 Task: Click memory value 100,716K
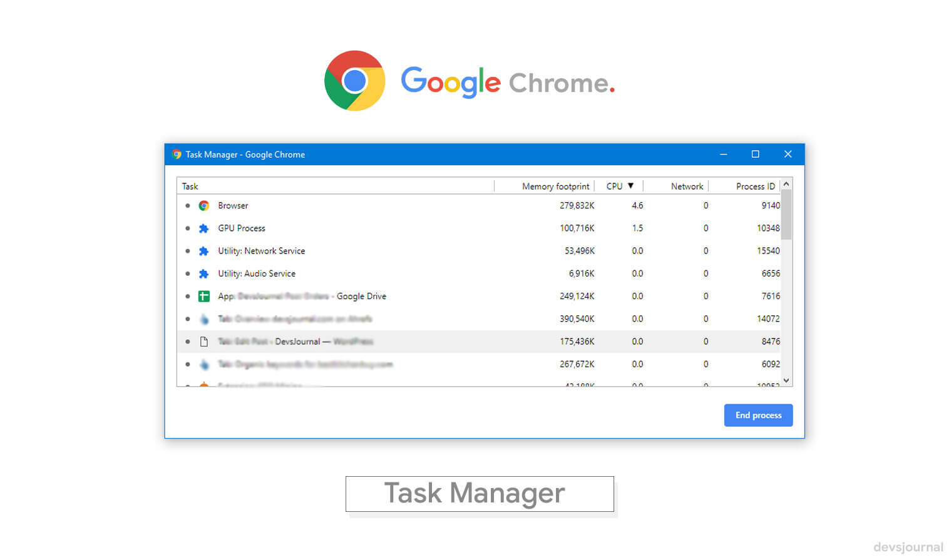[577, 228]
